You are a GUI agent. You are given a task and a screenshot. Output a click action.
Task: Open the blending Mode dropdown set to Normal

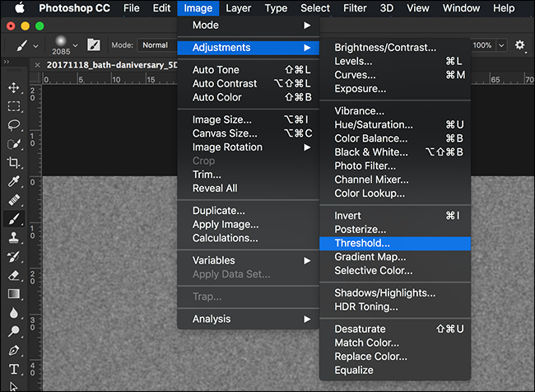pos(156,44)
